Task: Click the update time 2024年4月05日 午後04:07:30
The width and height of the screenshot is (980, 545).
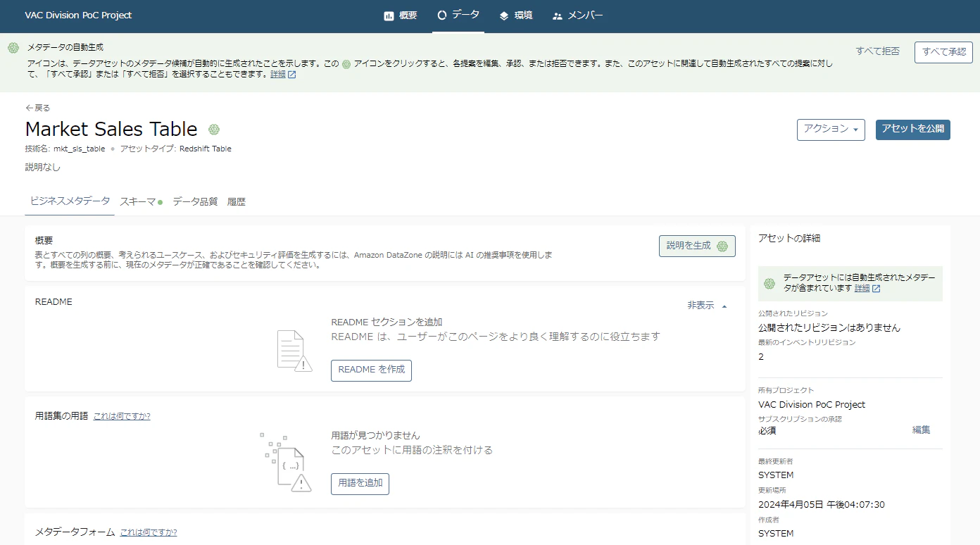Action: (x=822, y=505)
